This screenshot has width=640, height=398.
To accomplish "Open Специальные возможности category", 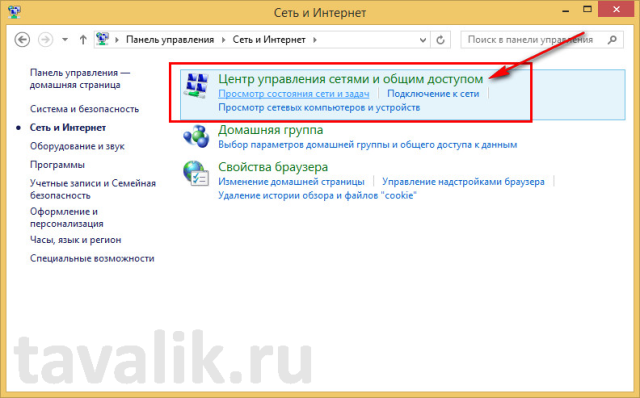I will [x=92, y=258].
